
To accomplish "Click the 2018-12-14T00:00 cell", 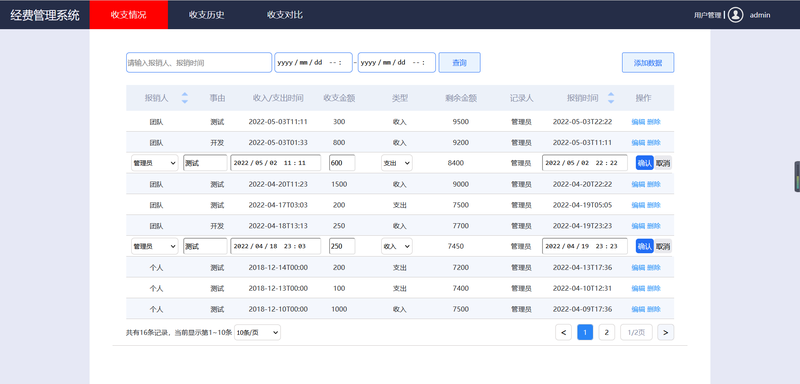I will pos(278,267).
